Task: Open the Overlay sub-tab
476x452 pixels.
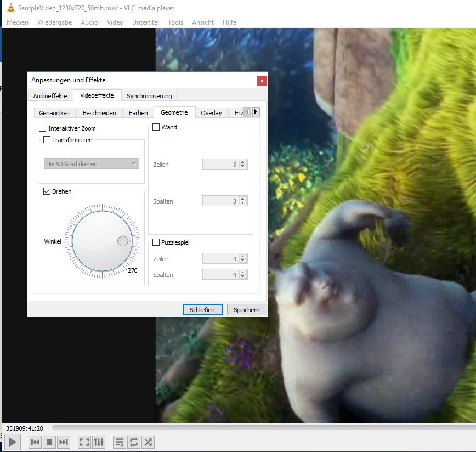Action: pos(211,113)
